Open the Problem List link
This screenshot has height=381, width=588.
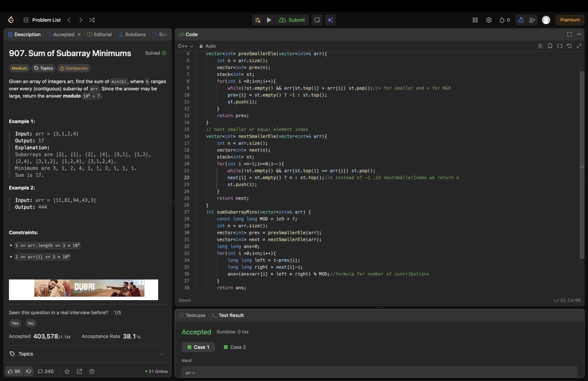pyautogui.click(x=47, y=20)
